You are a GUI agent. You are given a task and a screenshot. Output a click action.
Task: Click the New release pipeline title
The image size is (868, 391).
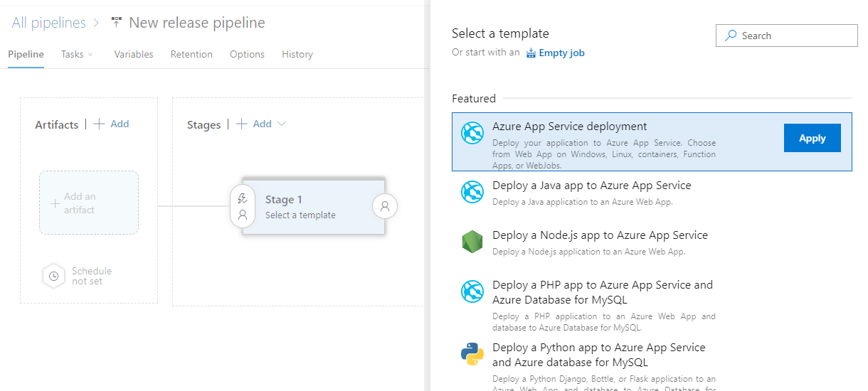[197, 23]
